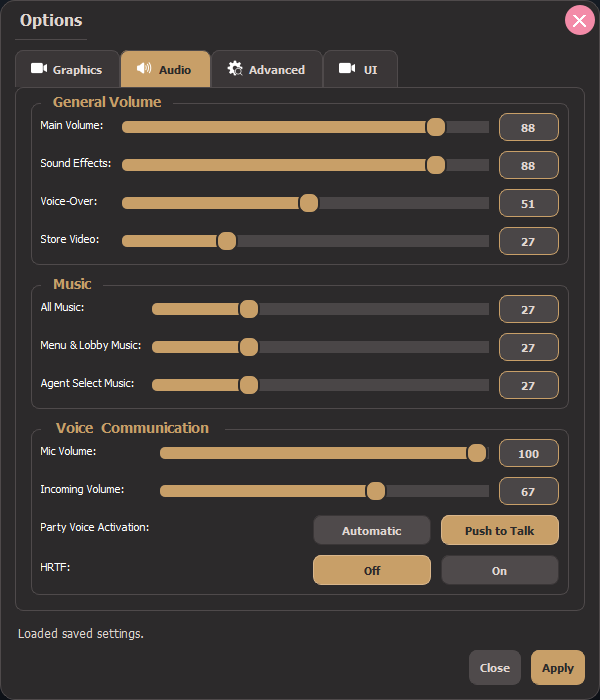Click the Main Volume slider handle

(x=436, y=127)
